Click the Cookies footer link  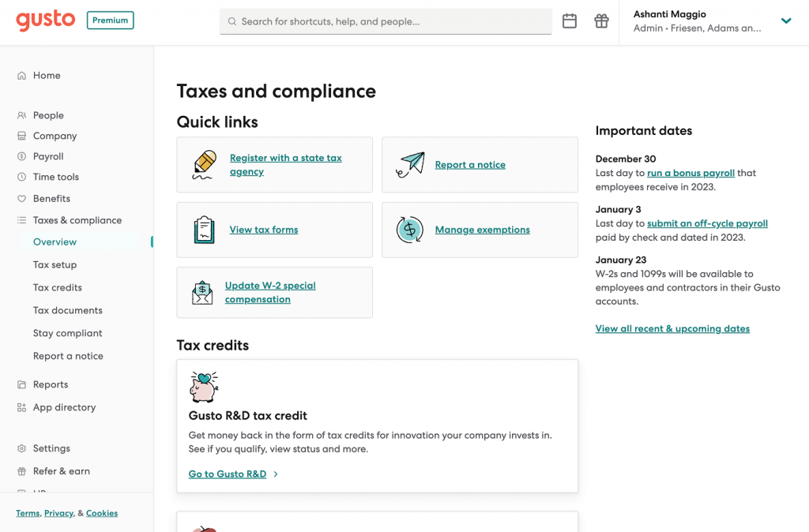click(x=102, y=513)
